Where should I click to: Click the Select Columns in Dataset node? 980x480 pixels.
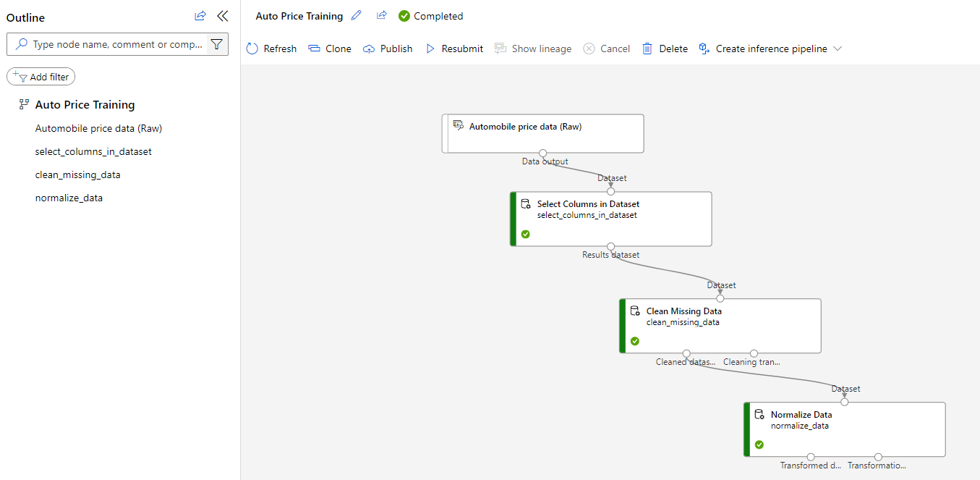(x=610, y=219)
